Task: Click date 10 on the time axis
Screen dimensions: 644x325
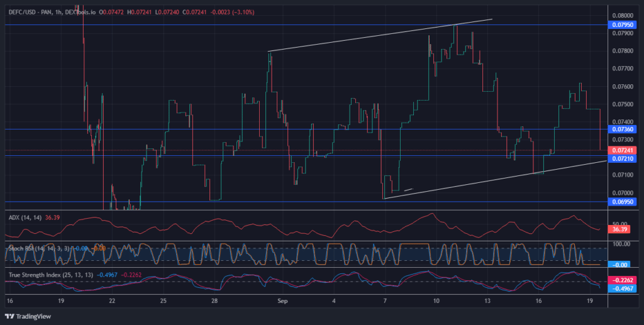Action: (x=436, y=301)
